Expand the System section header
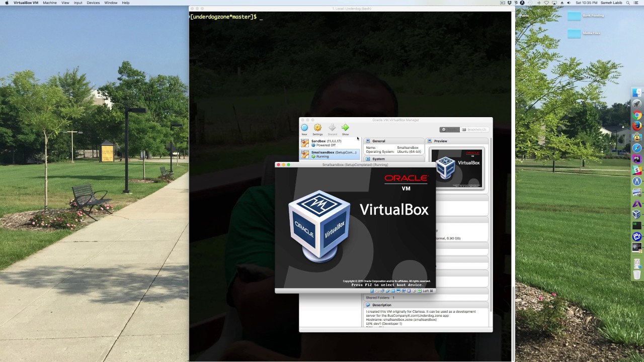Viewport: 644px width, 362px height. (393, 159)
